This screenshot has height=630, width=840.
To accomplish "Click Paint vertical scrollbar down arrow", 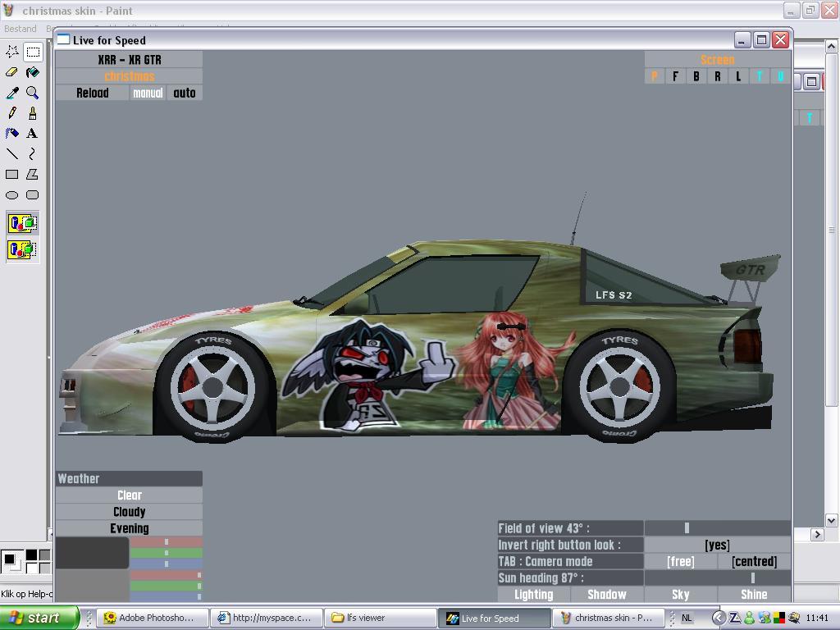I will (x=831, y=519).
